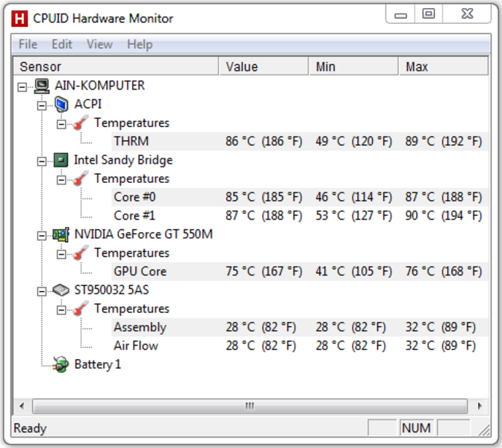This screenshot has height=448, width=502.
Task: Select the Intel Sandy Bridge label
Action: coord(123,160)
